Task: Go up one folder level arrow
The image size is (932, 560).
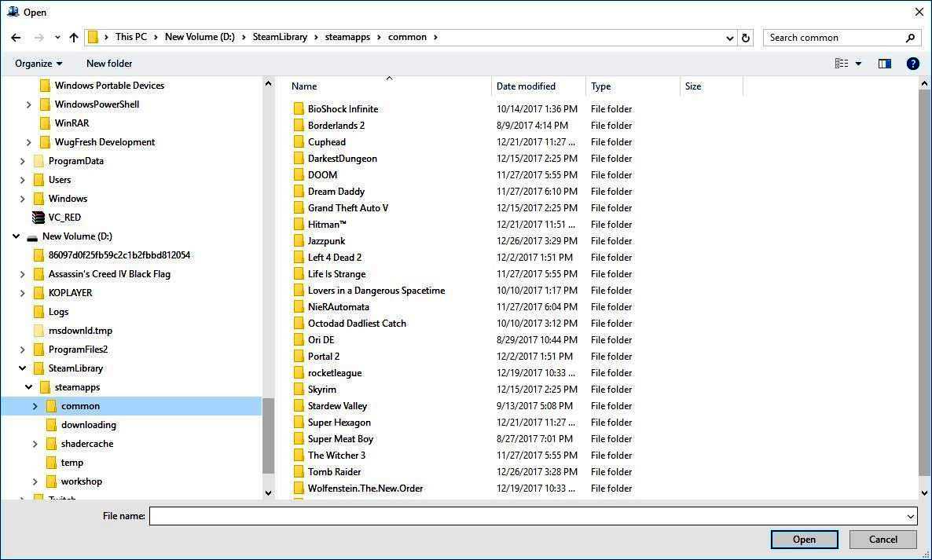Action: [x=74, y=38]
